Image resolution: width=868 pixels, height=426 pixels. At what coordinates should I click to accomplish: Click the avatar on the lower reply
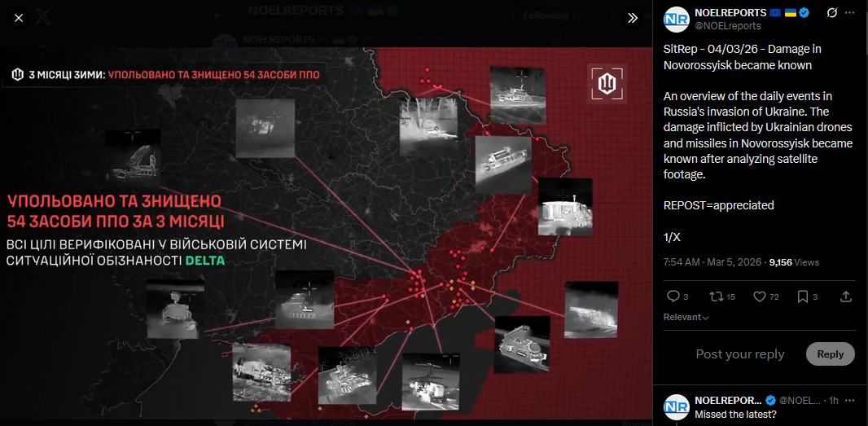676,406
